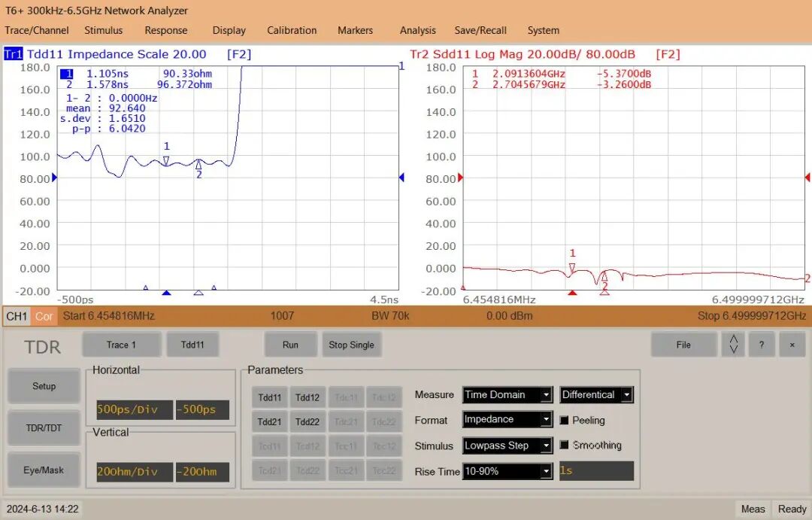
Task: Click the BW 70k bandwidth entry
Action: click(x=390, y=316)
